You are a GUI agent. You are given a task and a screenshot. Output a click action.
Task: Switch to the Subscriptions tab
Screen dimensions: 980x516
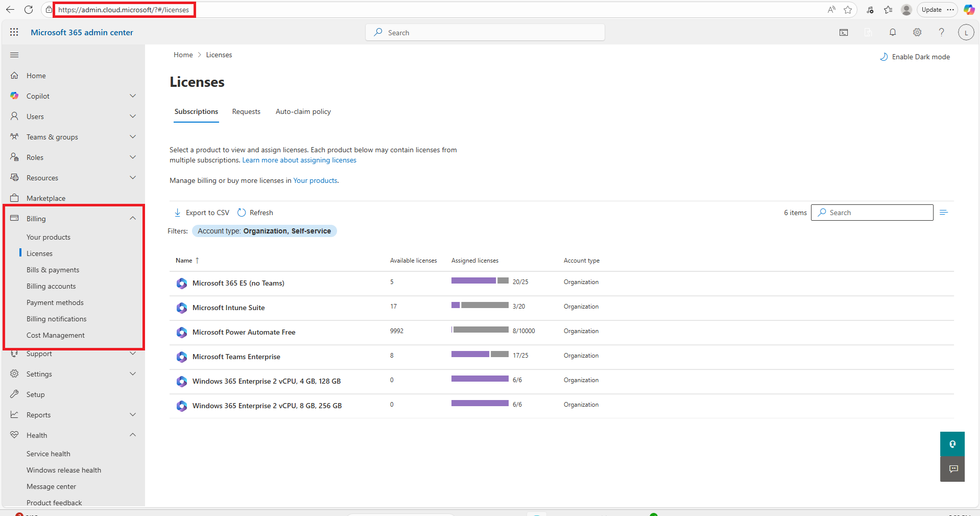click(x=196, y=111)
